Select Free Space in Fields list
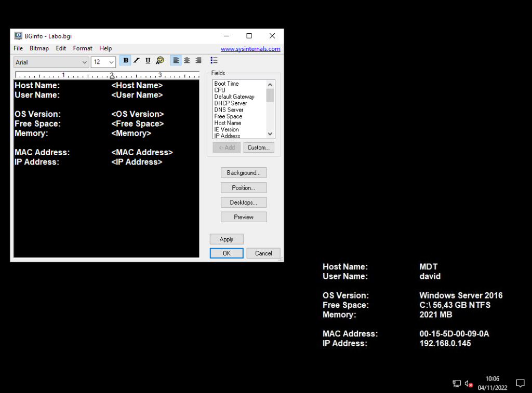Viewport: 532px width, 393px height. pyautogui.click(x=228, y=116)
